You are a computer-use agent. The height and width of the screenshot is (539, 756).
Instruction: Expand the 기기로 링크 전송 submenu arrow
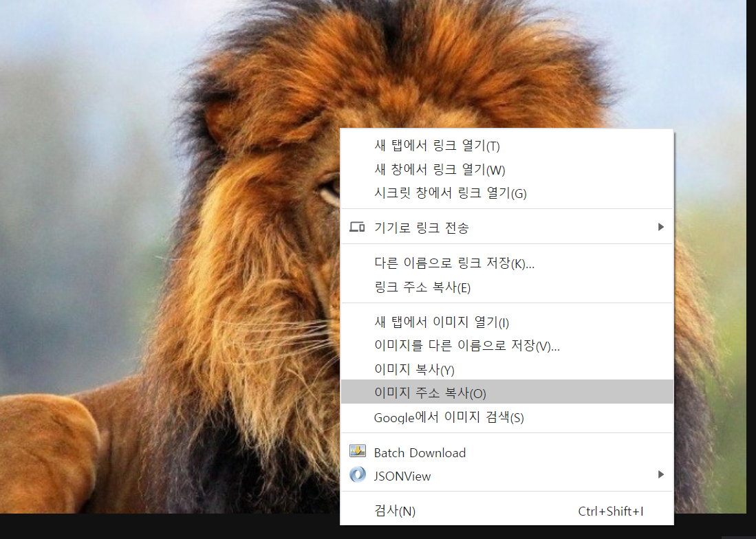pyautogui.click(x=661, y=227)
